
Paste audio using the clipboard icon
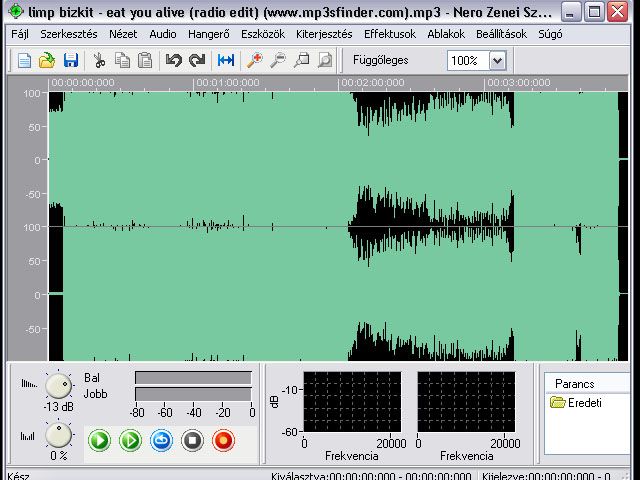tap(145, 60)
